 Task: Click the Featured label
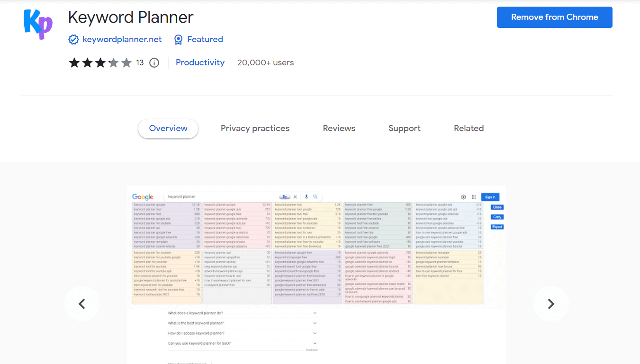[205, 39]
